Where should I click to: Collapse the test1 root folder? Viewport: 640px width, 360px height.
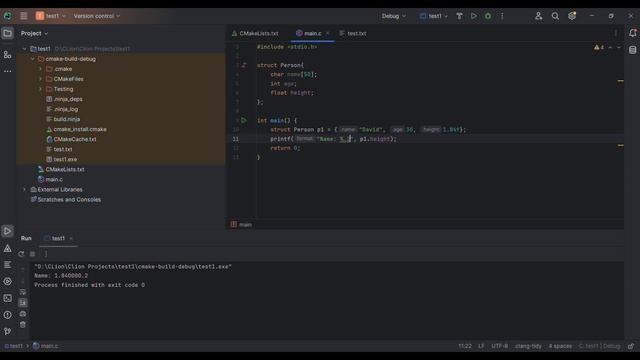(x=24, y=49)
